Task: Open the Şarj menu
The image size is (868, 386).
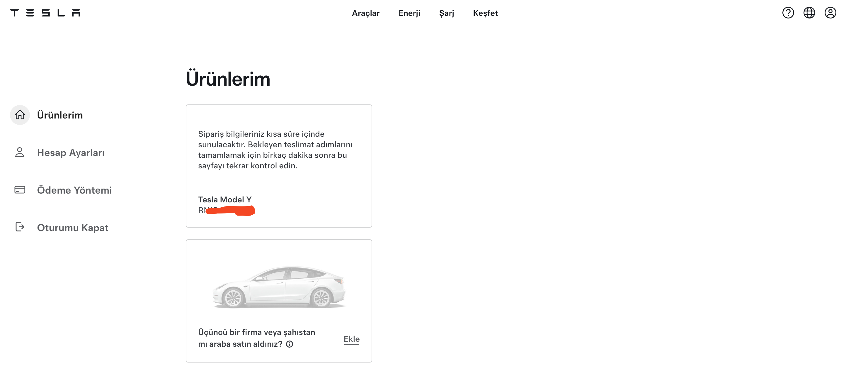Action: click(x=446, y=13)
